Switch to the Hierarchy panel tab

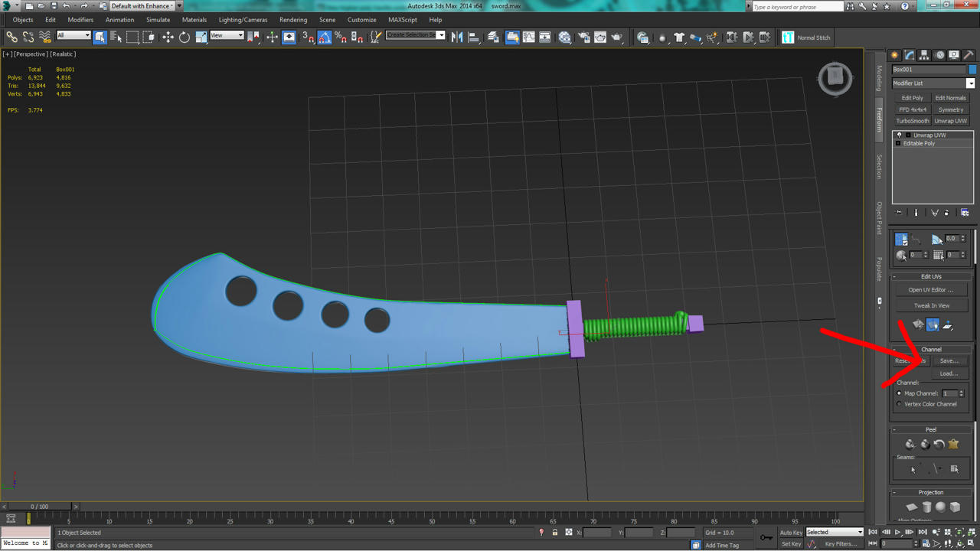click(x=924, y=55)
